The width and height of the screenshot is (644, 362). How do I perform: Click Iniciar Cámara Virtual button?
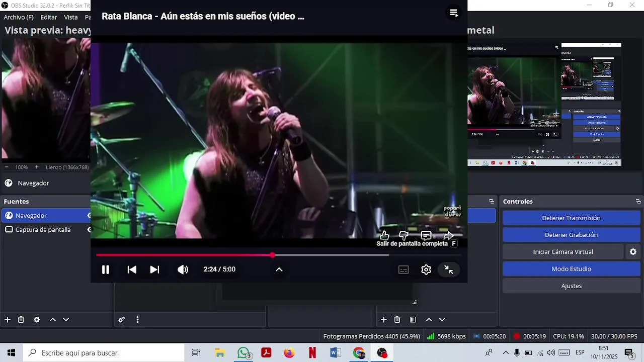(x=563, y=252)
